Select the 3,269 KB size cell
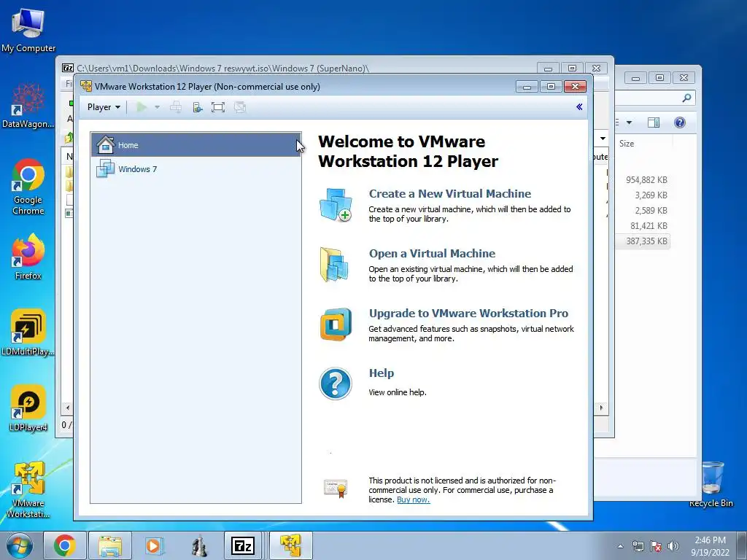The width and height of the screenshot is (747, 560). coord(651,195)
